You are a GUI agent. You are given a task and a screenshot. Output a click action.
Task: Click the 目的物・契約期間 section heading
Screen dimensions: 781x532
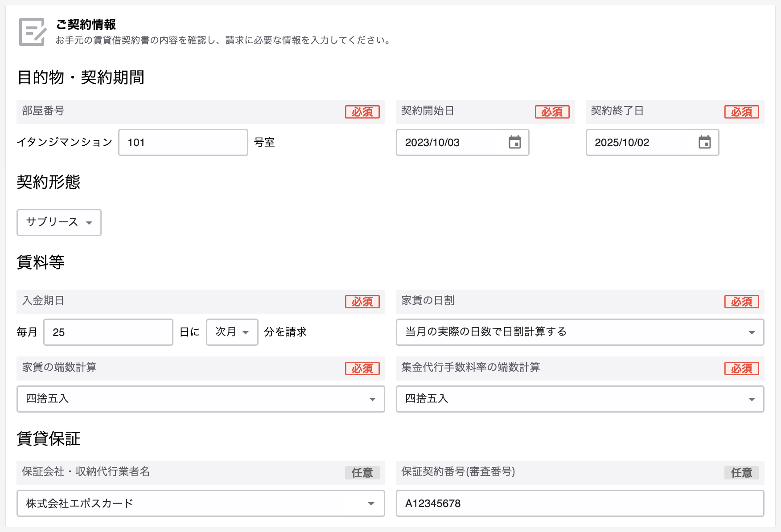81,78
